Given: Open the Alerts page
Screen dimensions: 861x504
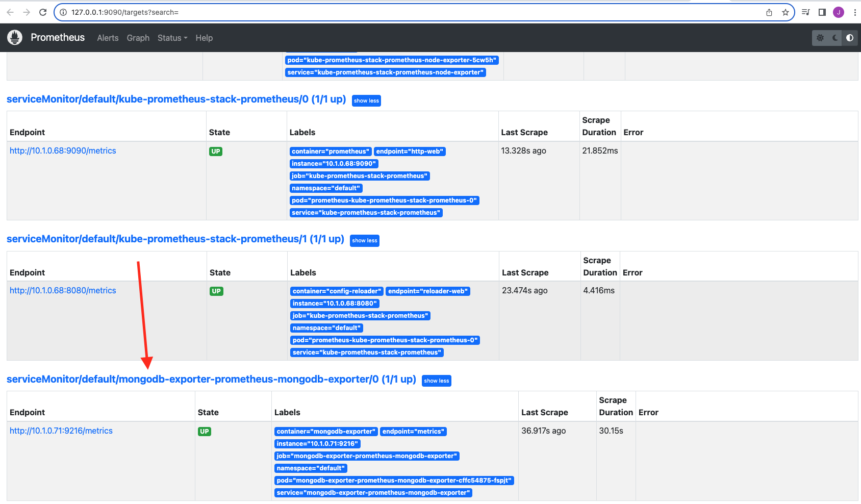Looking at the screenshot, I should pos(108,38).
